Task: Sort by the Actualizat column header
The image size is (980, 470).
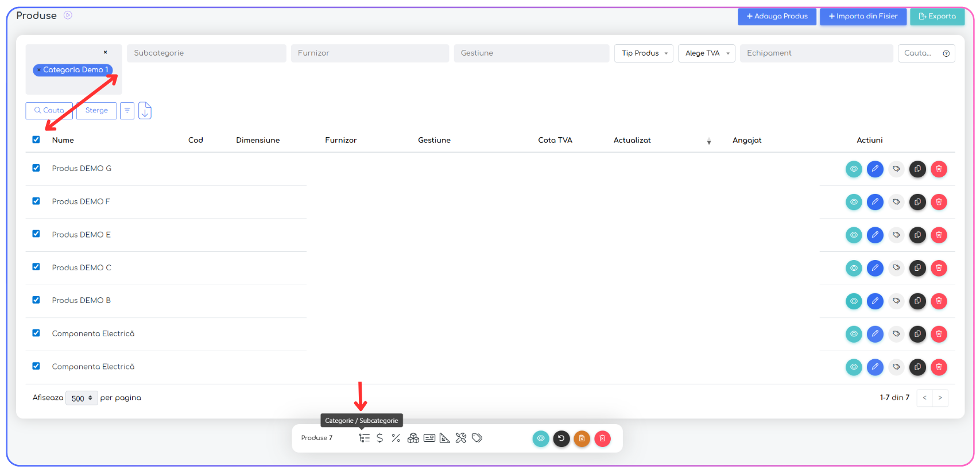Action: coord(632,141)
